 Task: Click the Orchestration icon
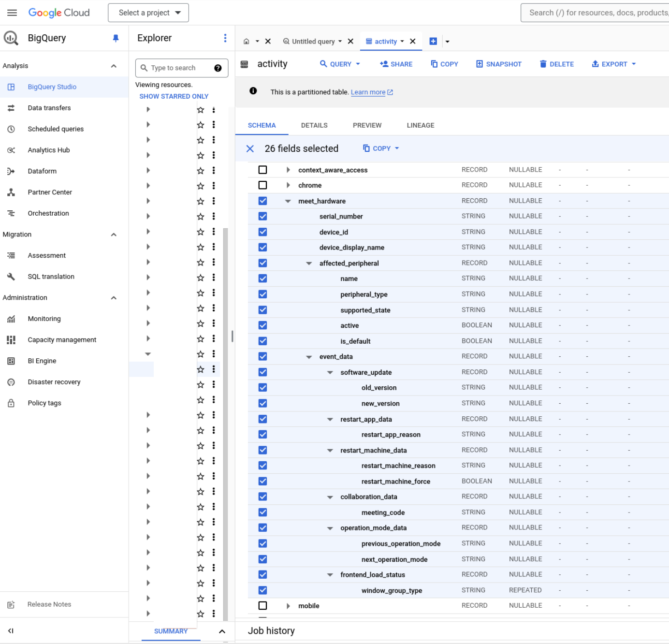tap(11, 213)
